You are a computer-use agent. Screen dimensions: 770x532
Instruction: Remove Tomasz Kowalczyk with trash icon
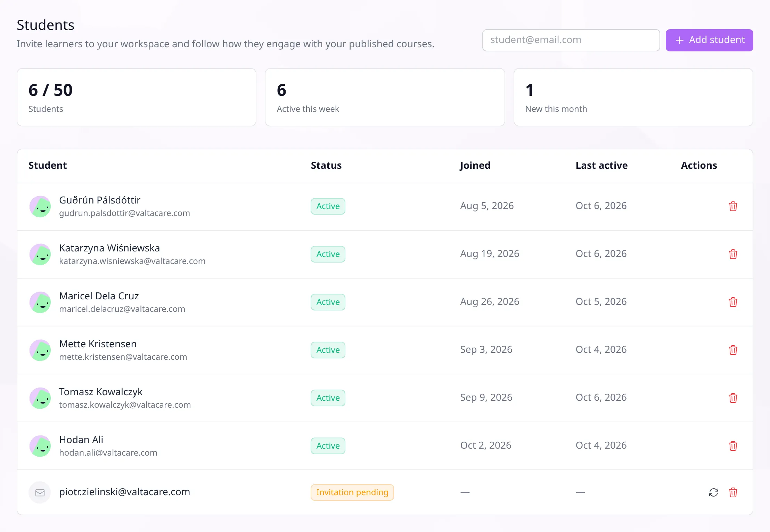(733, 398)
